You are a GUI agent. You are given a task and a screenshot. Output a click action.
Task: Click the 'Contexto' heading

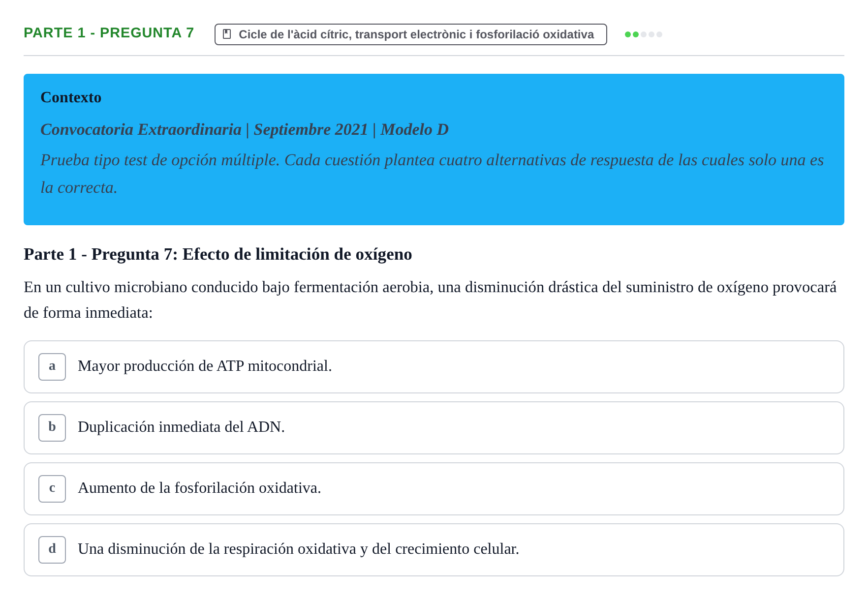(71, 97)
